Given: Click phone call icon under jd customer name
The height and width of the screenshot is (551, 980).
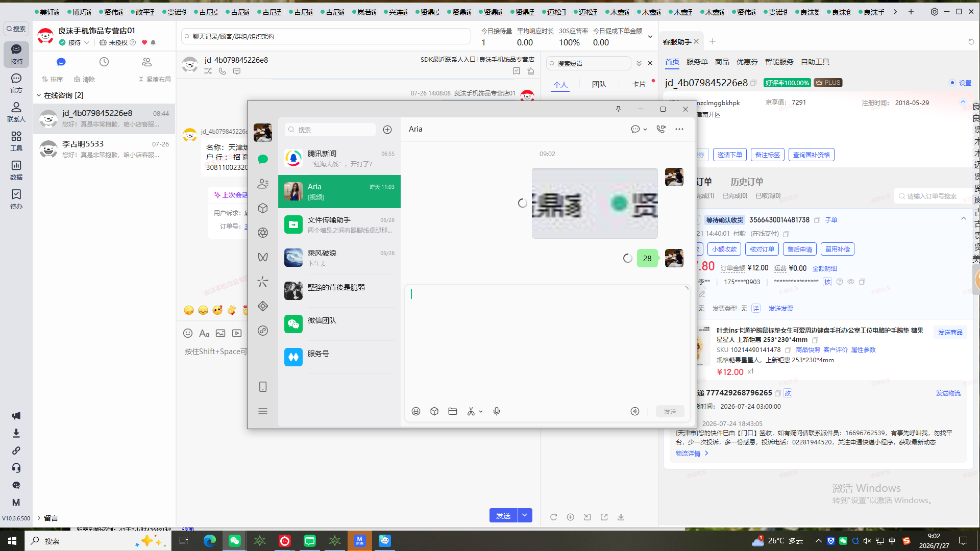Looking at the screenshot, I should pos(223,71).
